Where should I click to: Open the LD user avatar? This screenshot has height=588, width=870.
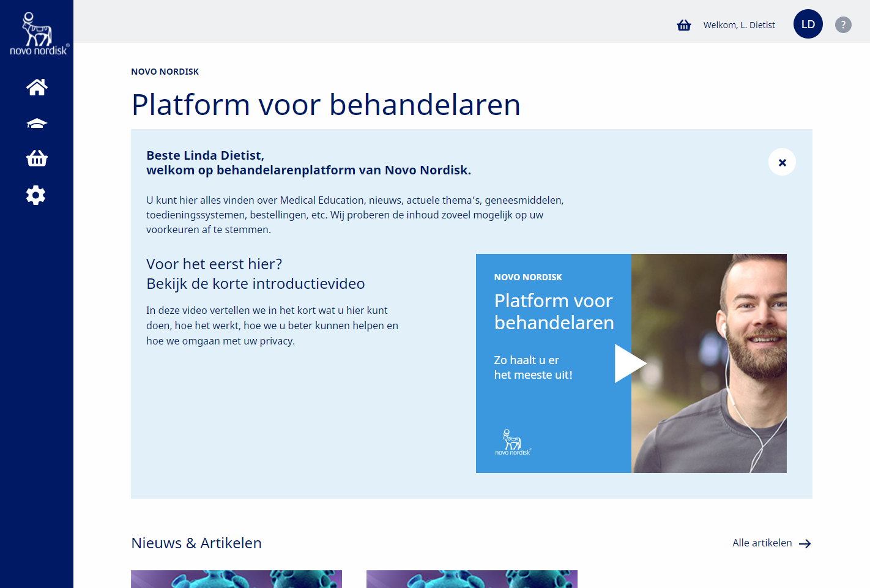click(808, 24)
